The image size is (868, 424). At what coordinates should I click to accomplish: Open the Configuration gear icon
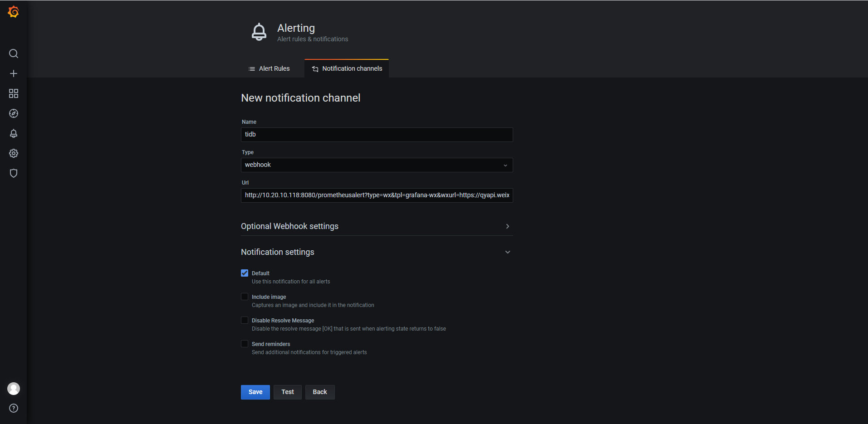pos(14,153)
